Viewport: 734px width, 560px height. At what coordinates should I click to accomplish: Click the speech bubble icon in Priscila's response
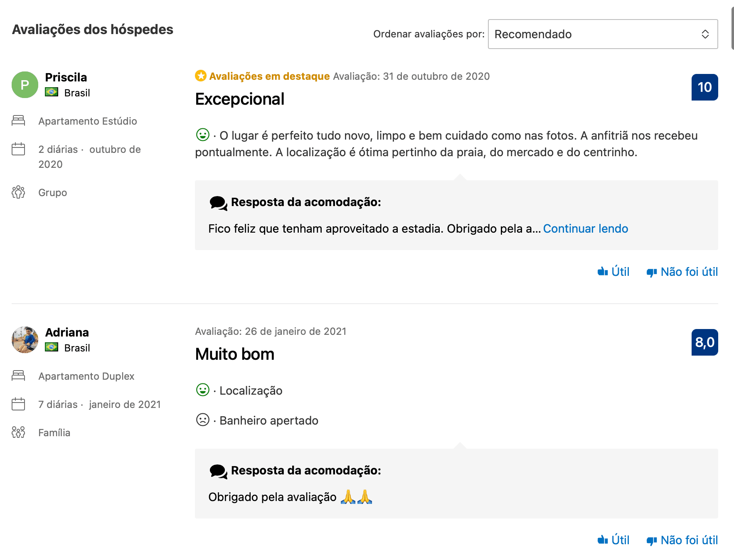tap(218, 203)
